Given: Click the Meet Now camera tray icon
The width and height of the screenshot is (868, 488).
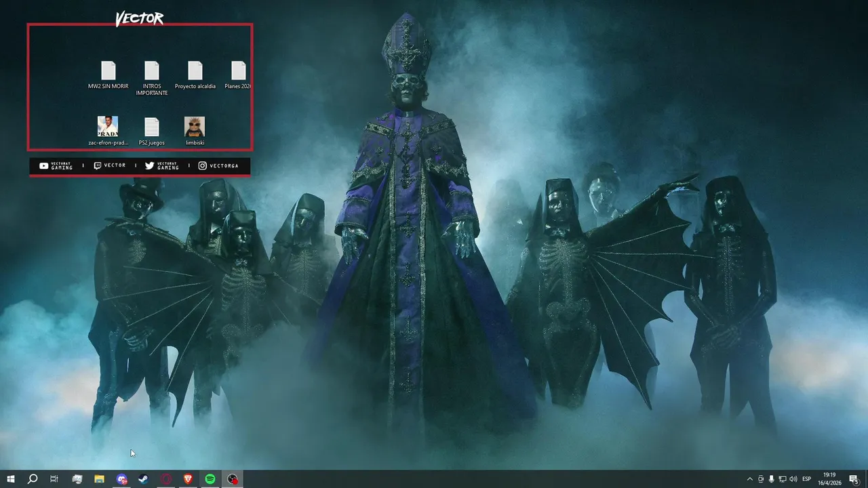Looking at the screenshot, I should tap(761, 479).
